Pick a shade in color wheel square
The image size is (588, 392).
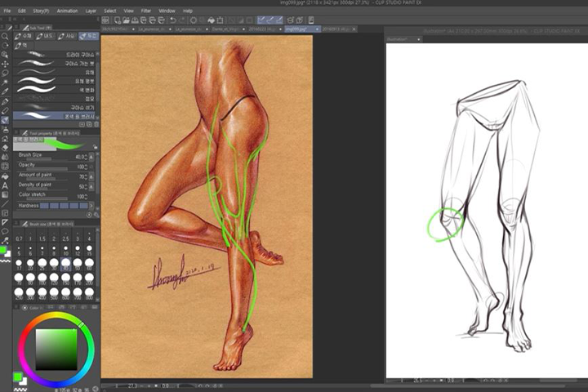point(56,350)
